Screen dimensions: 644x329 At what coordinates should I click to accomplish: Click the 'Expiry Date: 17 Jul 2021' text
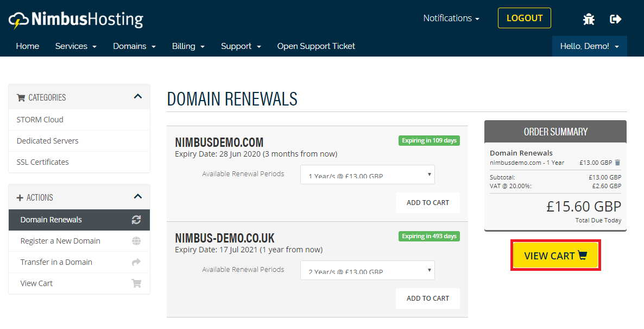point(217,250)
